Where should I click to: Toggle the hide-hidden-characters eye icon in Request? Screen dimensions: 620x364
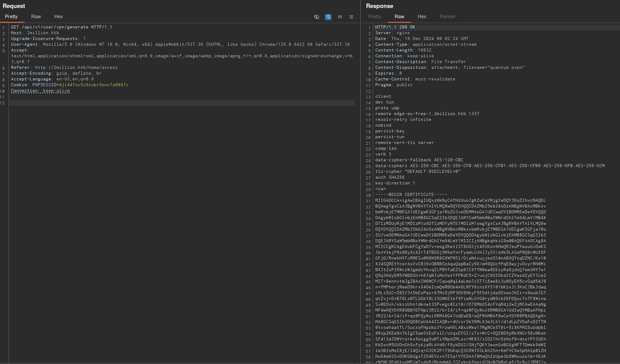[317, 17]
